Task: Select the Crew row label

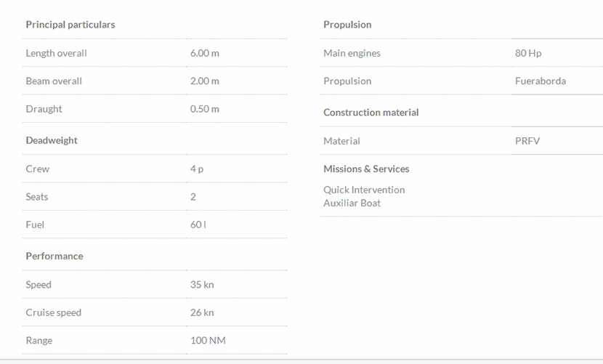Action: (38, 169)
